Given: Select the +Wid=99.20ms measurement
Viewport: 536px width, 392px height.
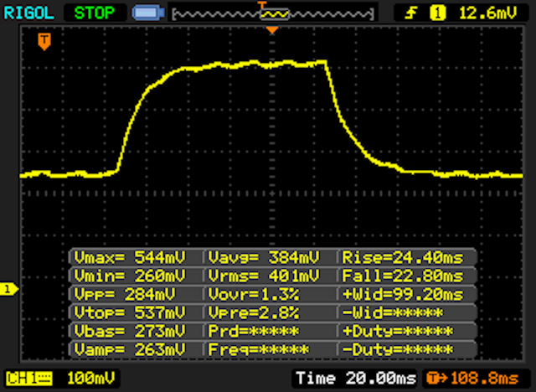Looking at the screenshot, I should pyautogui.click(x=403, y=294).
